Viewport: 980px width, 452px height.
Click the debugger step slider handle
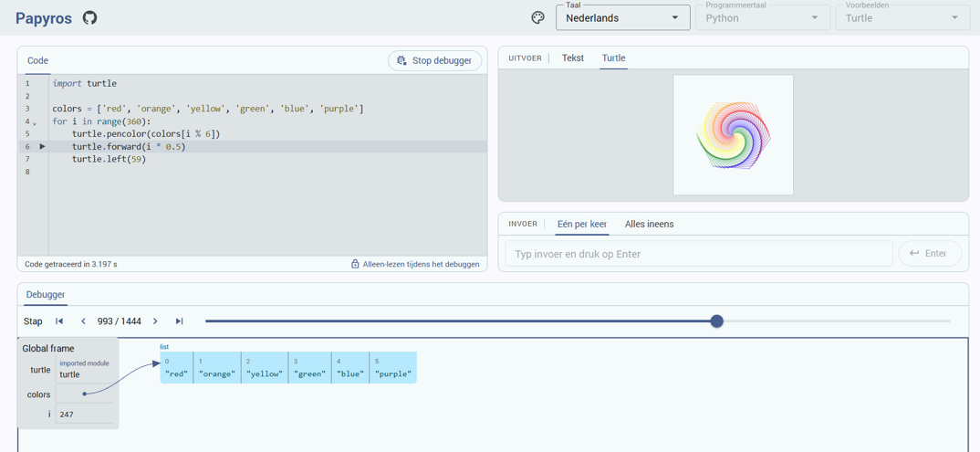click(717, 321)
